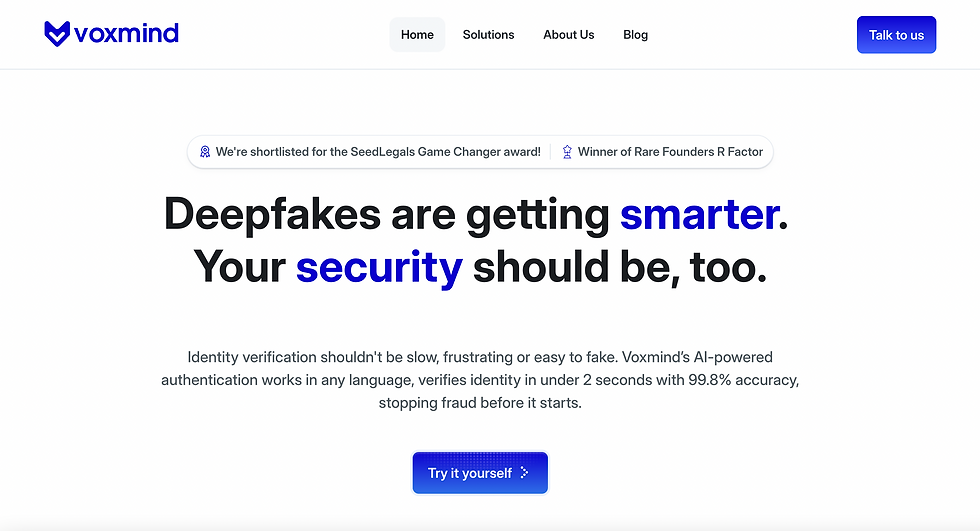Image resolution: width=980 pixels, height=531 pixels.
Task: Click the blue word "smarter" in headline
Action: point(699,214)
